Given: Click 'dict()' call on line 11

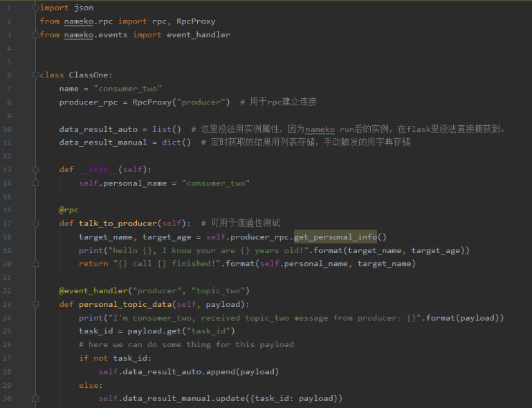Looking at the screenshot, I should 176,142.
